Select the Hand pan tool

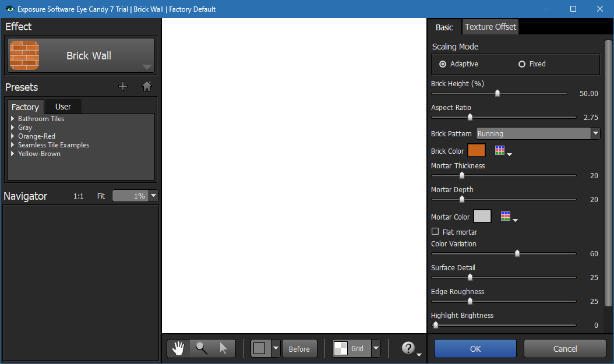tap(179, 348)
